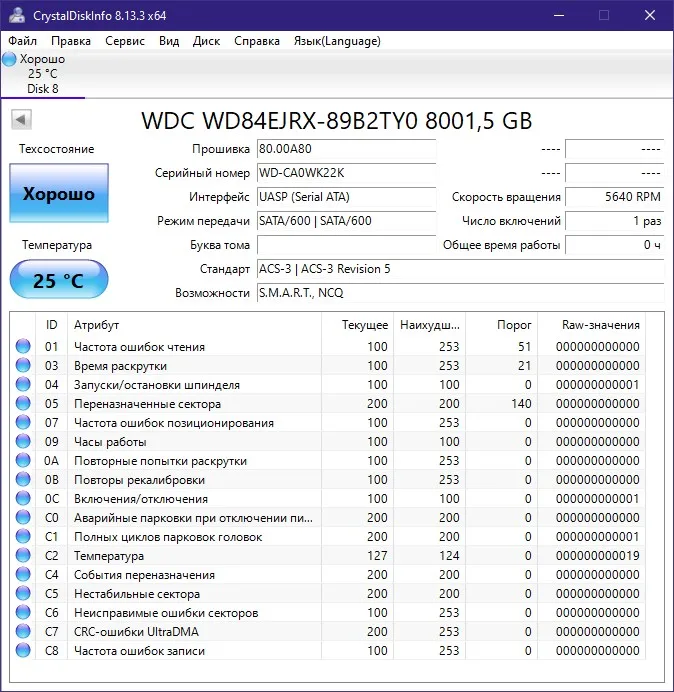
Task: Click status icon for Нестабильные сектора
Action: click(23, 593)
